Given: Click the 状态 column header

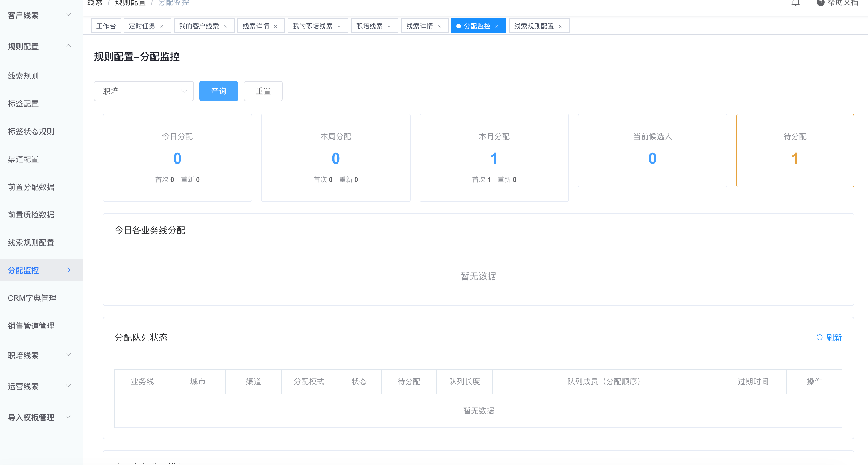Looking at the screenshot, I should (359, 381).
